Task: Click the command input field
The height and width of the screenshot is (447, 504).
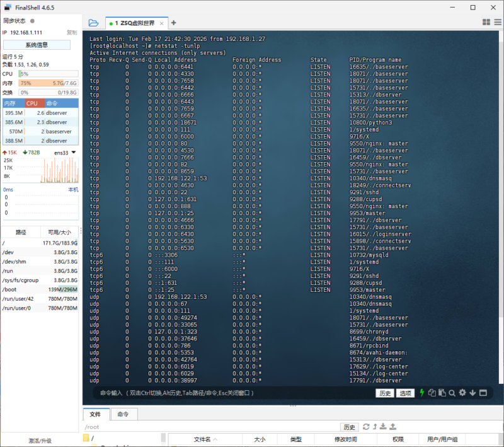Action: point(233,393)
